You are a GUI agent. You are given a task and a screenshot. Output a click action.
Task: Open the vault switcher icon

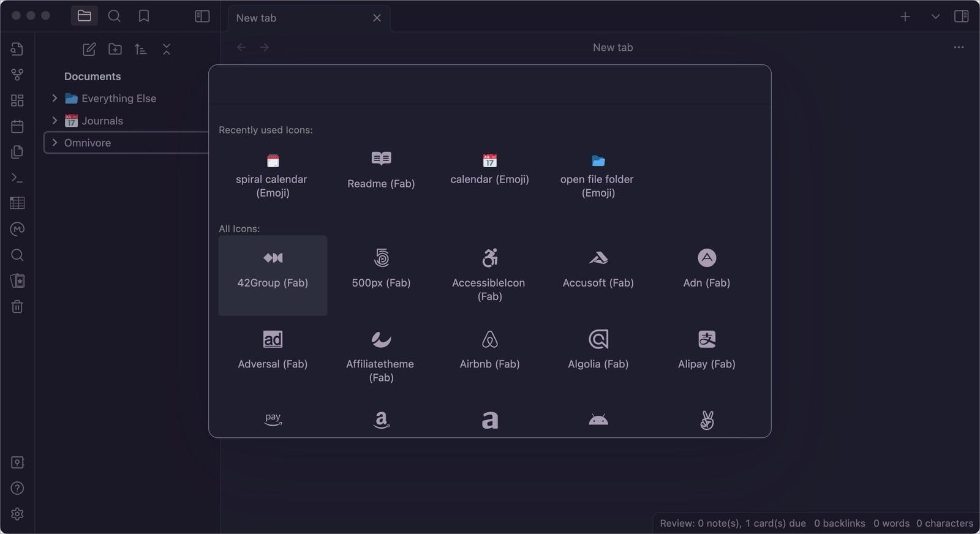17,462
